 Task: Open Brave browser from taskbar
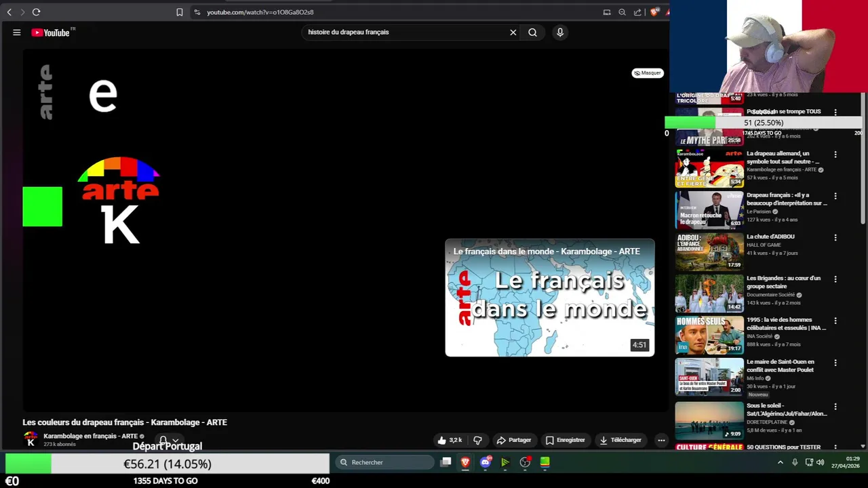465,462
